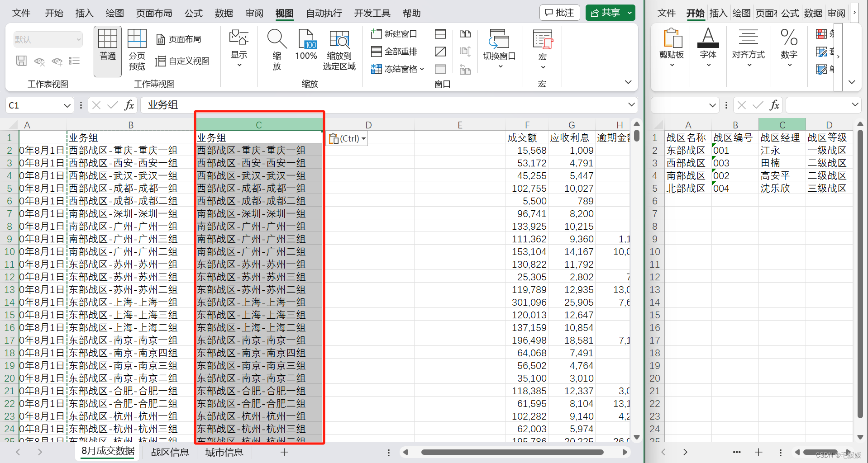Click the left window vertical scrollbar thumb

click(636, 136)
